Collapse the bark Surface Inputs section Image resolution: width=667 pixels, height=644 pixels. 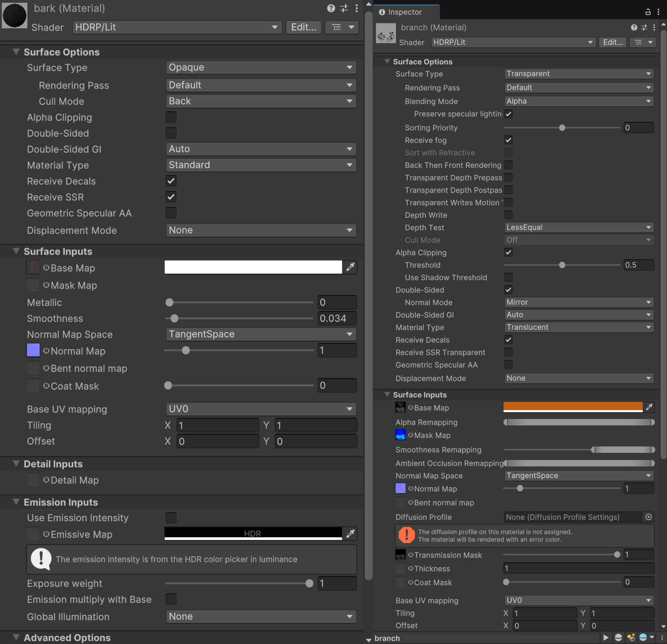pos(16,251)
